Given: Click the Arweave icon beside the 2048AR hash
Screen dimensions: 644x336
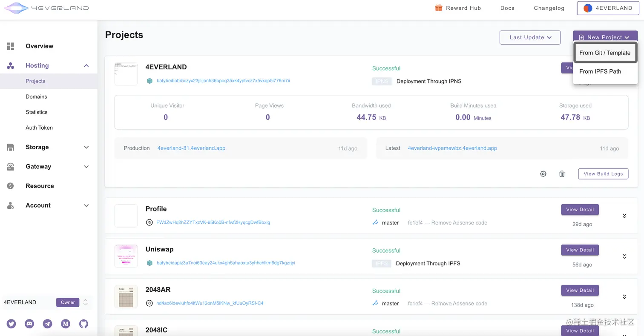Looking at the screenshot, I should (x=149, y=303).
